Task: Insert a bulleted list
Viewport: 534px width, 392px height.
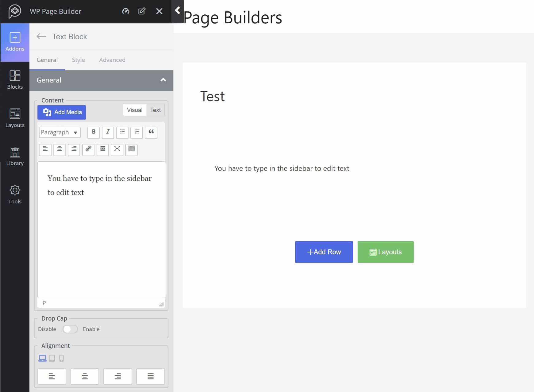Action: click(x=122, y=132)
